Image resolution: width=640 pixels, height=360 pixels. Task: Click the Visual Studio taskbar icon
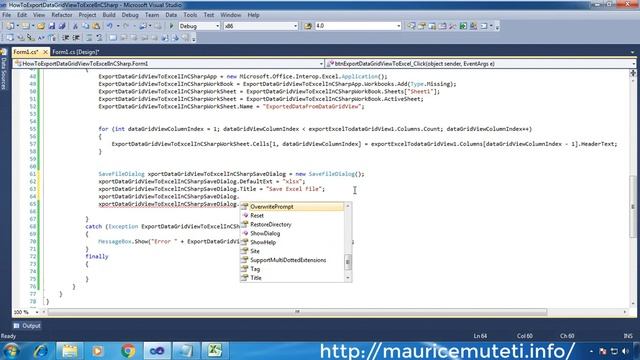click(157, 351)
